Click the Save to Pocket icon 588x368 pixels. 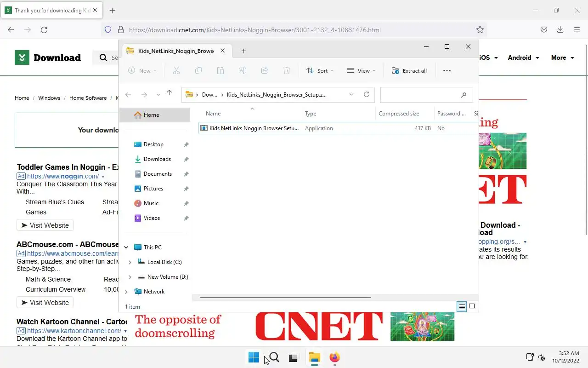coord(544,29)
